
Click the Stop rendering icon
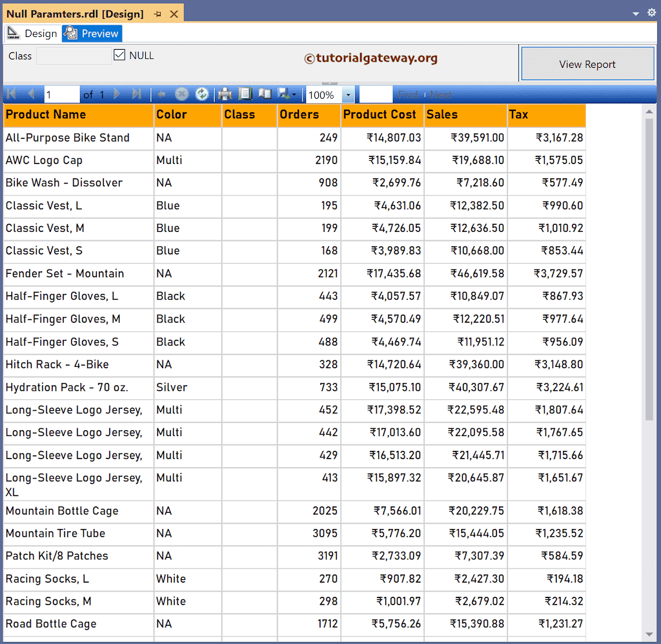pos(181,94)
